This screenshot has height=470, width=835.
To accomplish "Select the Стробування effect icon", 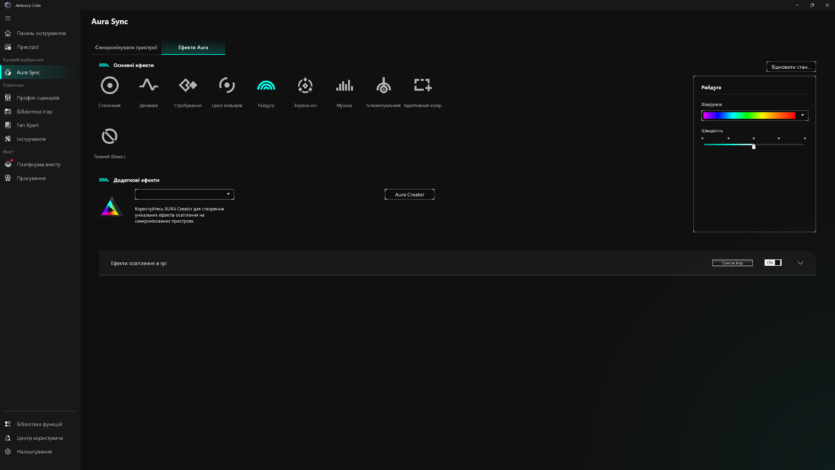I will [188, 85].
